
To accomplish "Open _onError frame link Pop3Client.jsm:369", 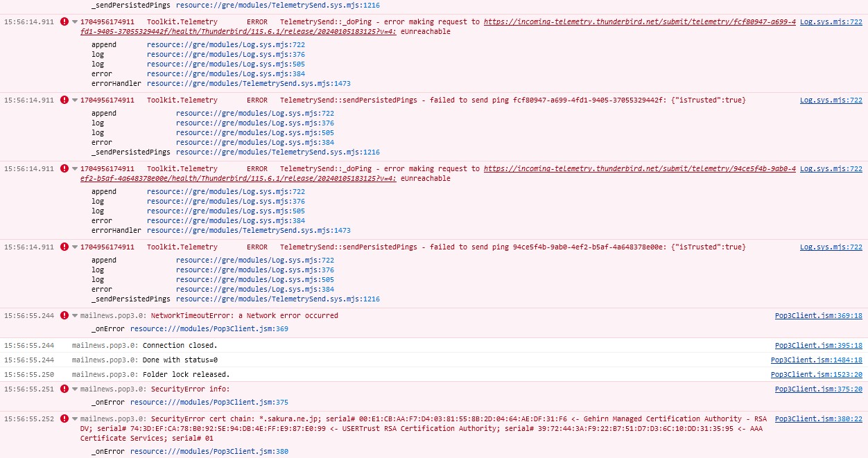I will pyautogui.click(x=209, y=329).
